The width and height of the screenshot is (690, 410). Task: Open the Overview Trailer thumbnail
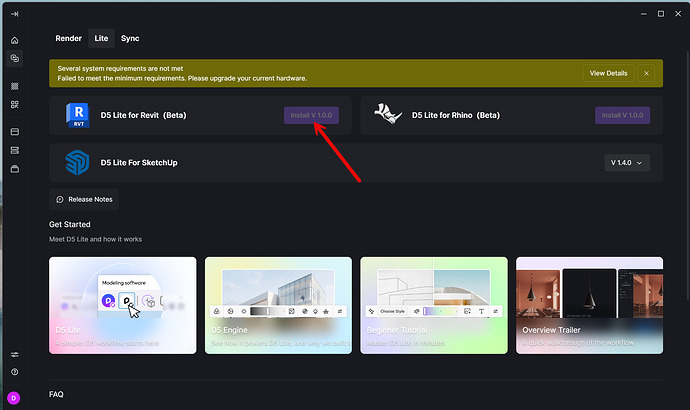tap(589, 305)
